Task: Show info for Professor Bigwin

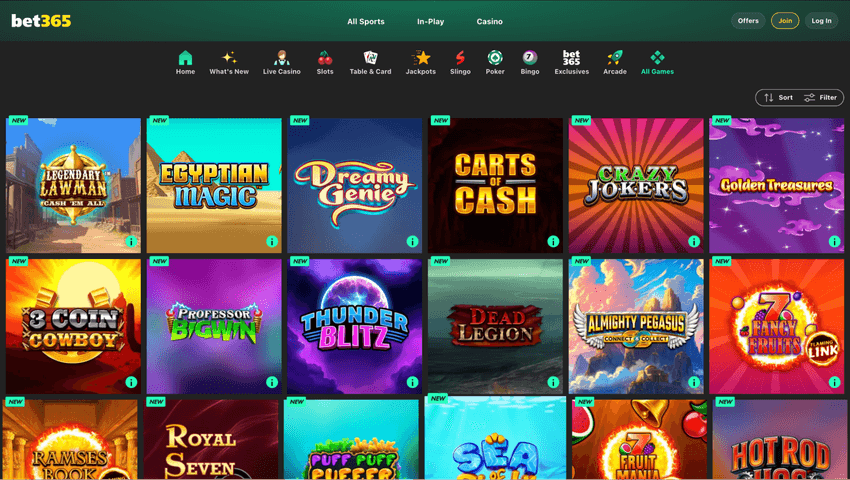Action: pyautogui.click(x=272, y=382)
